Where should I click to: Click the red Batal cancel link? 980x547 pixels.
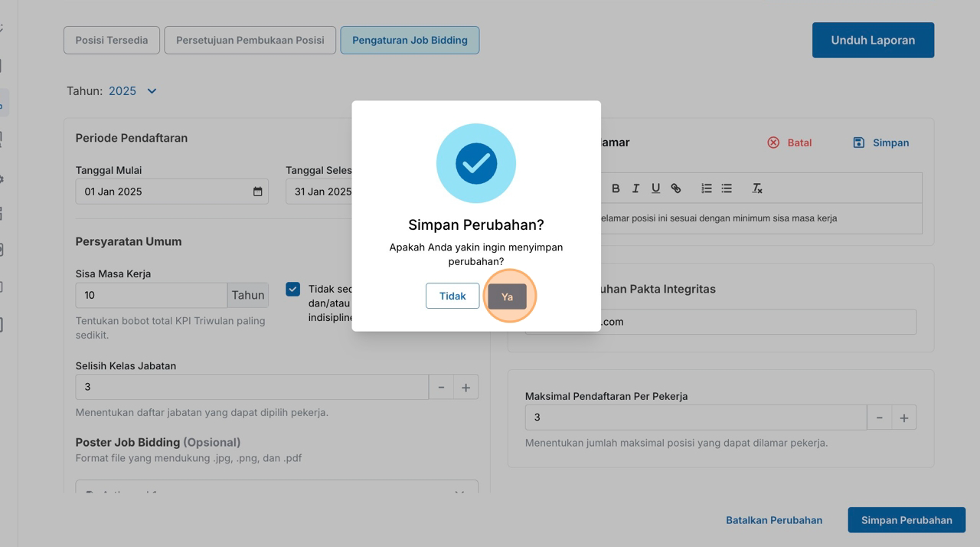click(x=789, y=143)
